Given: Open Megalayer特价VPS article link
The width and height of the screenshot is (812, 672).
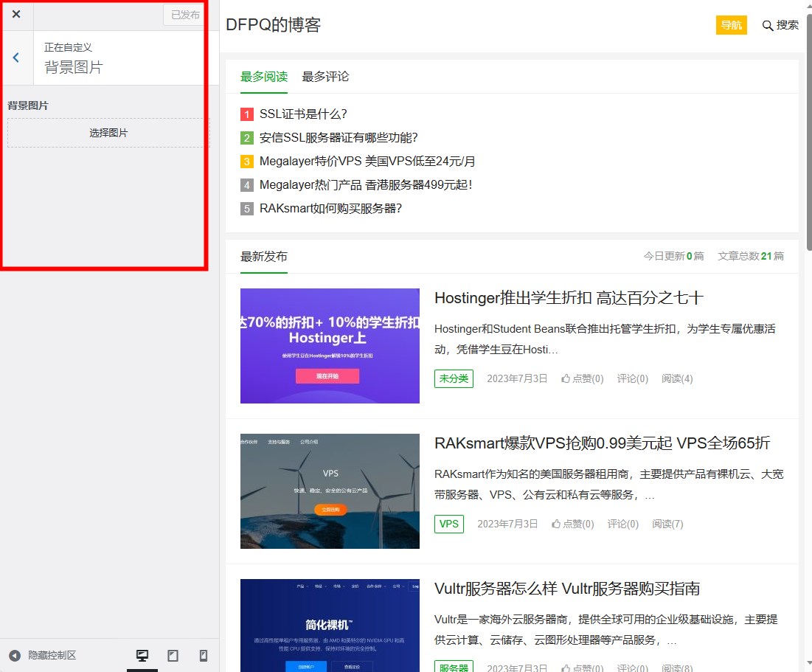Looking at the screenshot, I should pos(367,161).
